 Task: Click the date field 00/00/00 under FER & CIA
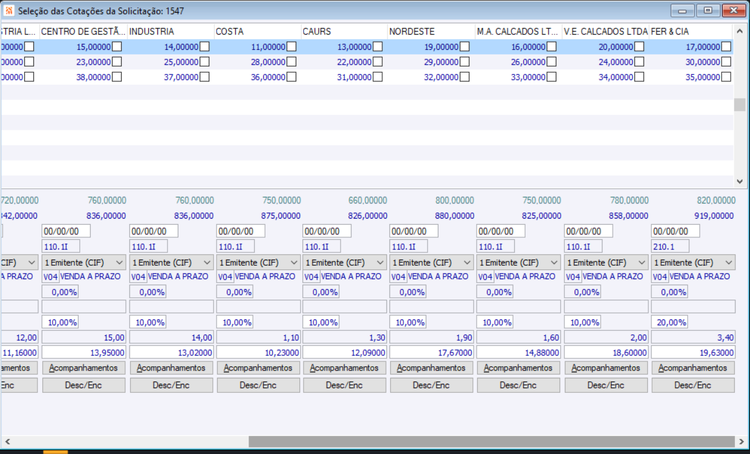click(x=675, y=231)
